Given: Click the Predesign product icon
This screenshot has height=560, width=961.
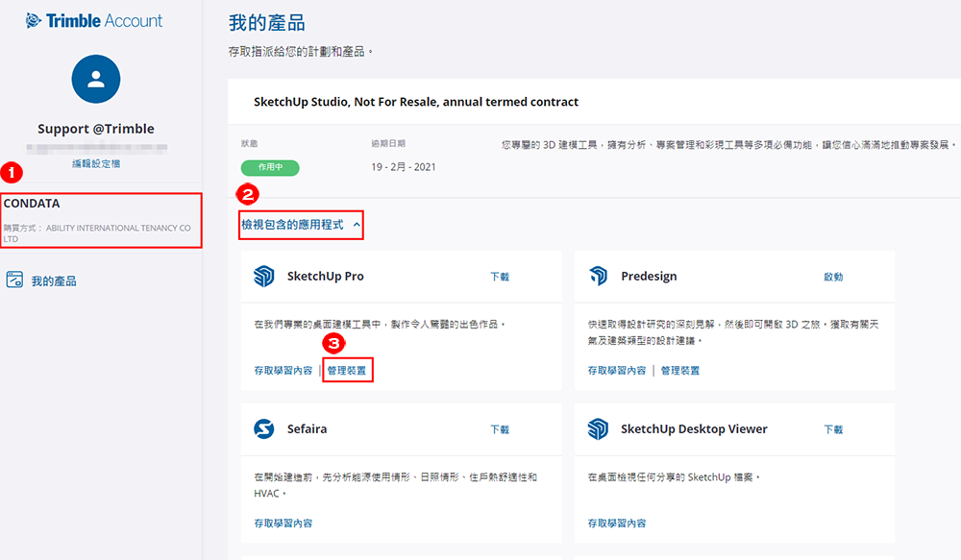Looking at the screenshot, I should coord(599,277).
